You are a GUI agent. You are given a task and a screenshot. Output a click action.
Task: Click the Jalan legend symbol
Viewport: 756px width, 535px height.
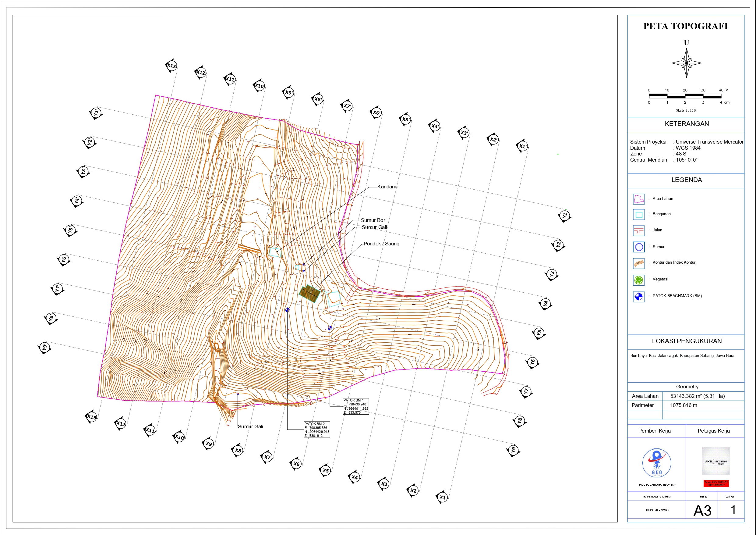pyautogui.click(x=639, y=230)
